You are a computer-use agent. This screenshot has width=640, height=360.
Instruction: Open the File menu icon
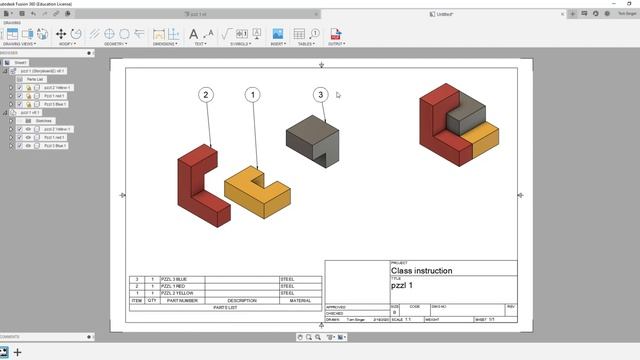(x=7, y=13)
